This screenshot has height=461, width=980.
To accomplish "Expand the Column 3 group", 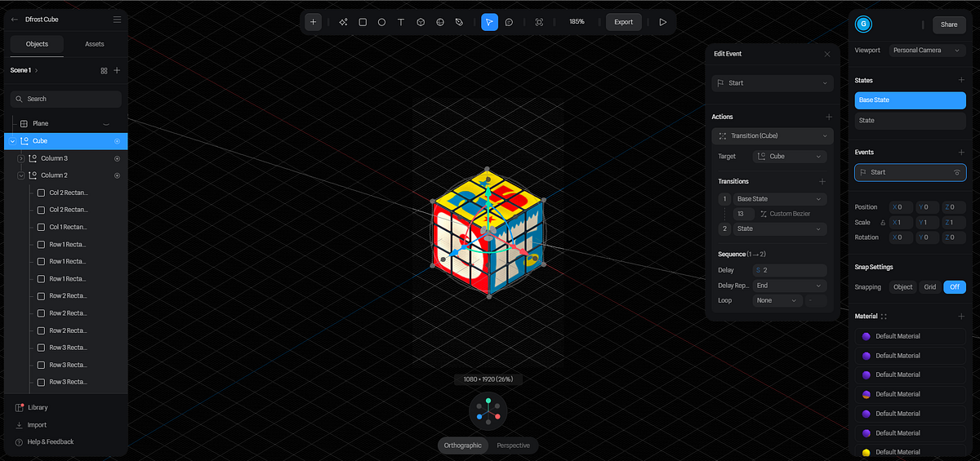I will pos(21,158).
